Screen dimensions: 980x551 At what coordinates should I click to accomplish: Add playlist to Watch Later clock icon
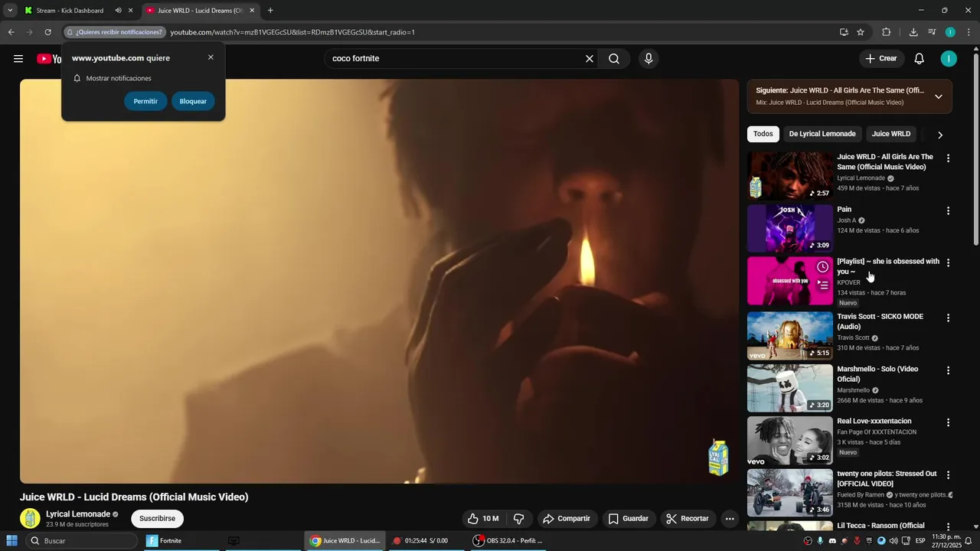tap(822, 267)
